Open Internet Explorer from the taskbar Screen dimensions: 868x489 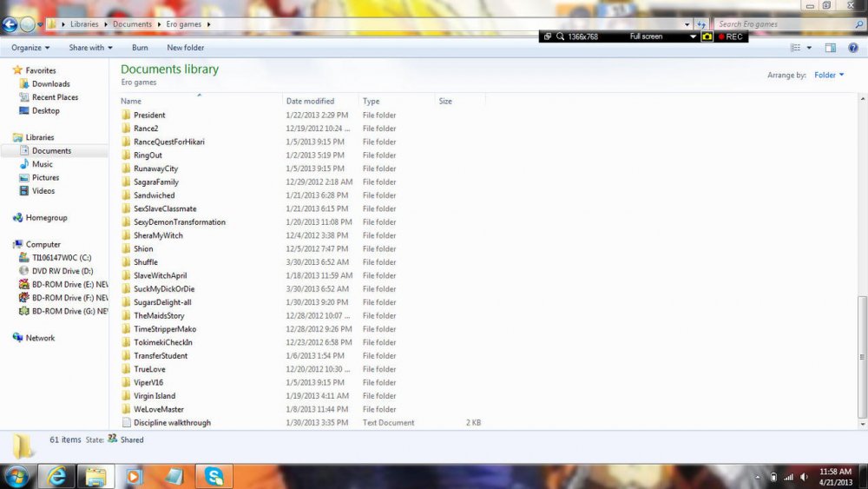pos(57,476)
